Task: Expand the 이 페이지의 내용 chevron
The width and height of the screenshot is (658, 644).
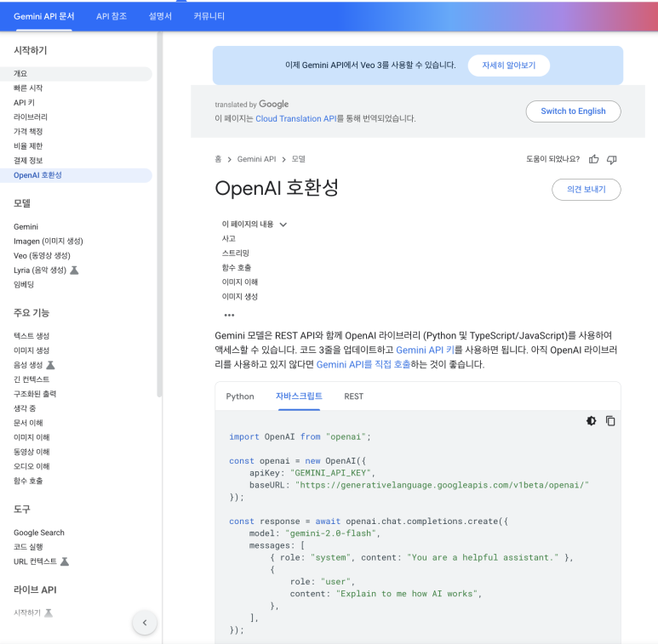Action: (283, 225)
